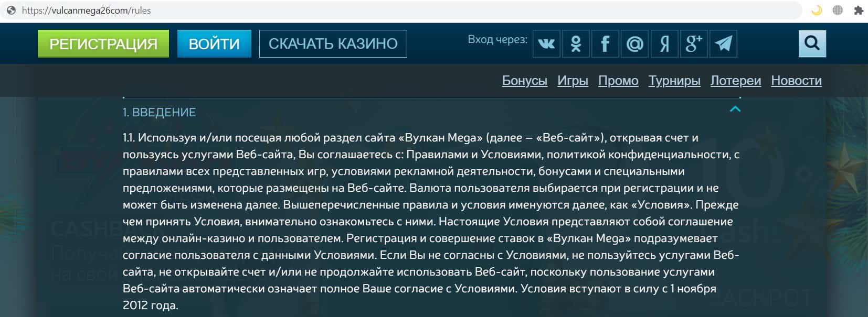Open the Промо menu link
Image resolution: width=868 pixels, height=317 pixels.
pos(618,81)
